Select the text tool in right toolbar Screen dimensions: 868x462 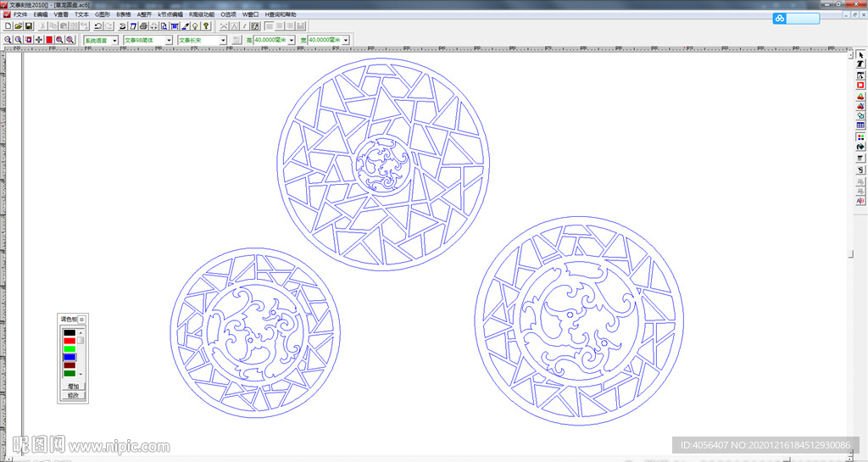pos(860,65)
